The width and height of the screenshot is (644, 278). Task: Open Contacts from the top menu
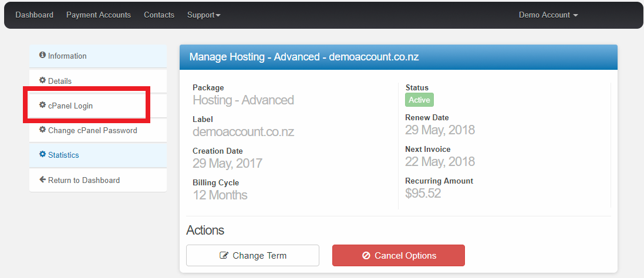coord(159,15)
